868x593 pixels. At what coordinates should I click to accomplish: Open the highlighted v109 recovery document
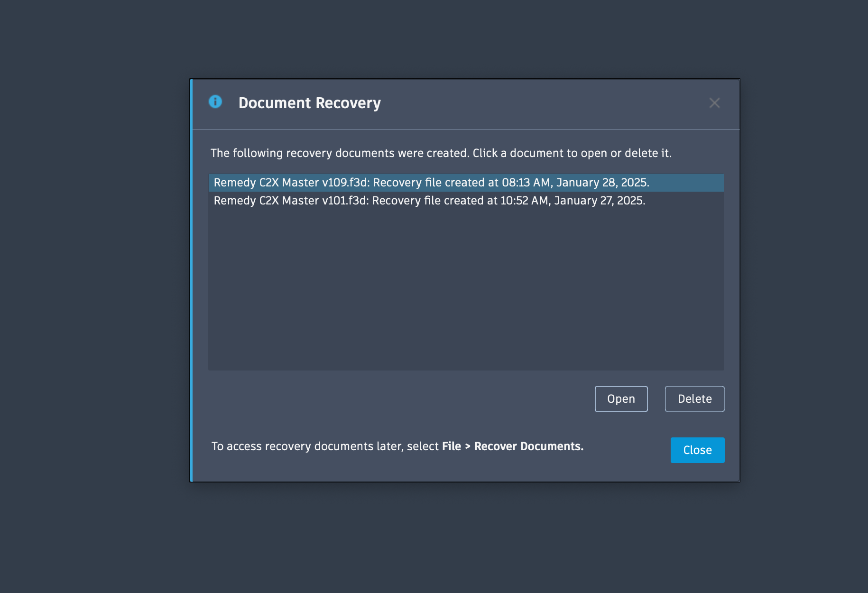(x=621, y=398)
